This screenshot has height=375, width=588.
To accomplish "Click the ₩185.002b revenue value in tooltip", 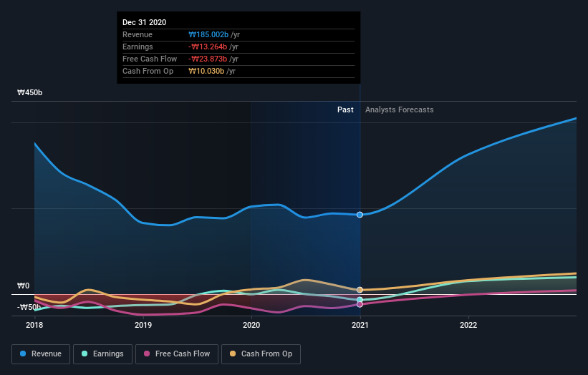I will [x=208, y=34].
